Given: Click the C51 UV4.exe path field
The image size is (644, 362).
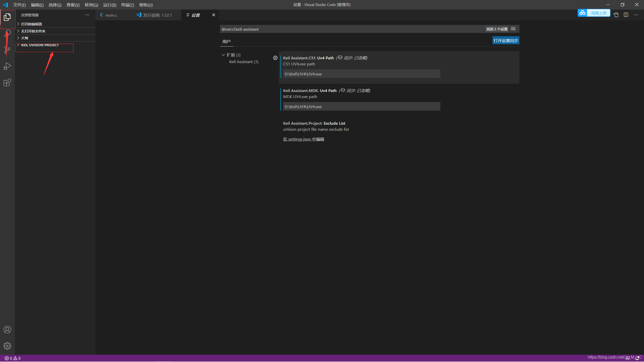Looking at the screenshot, I should [x=362, y=74].
